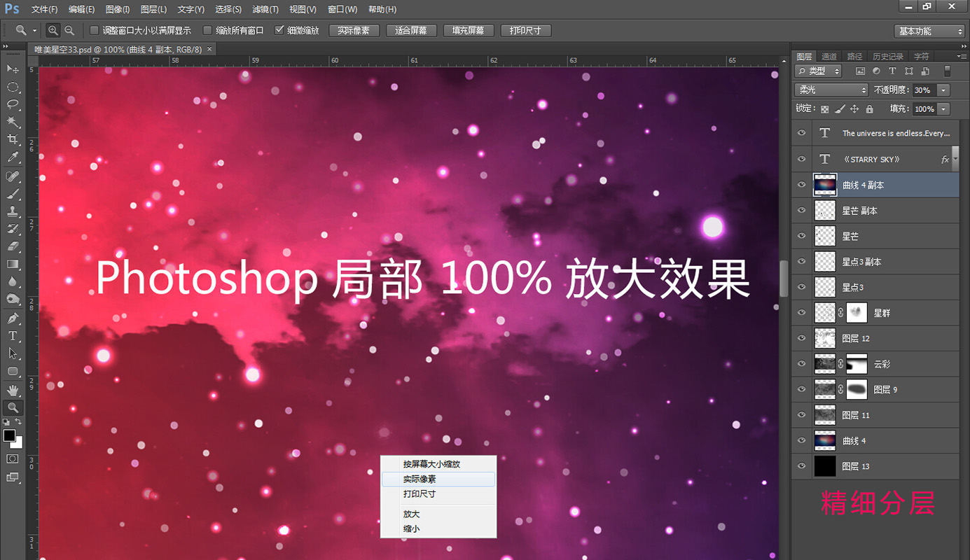
Task: Open the 类型 layer filter dropdown
Action: tap(819, 71)
